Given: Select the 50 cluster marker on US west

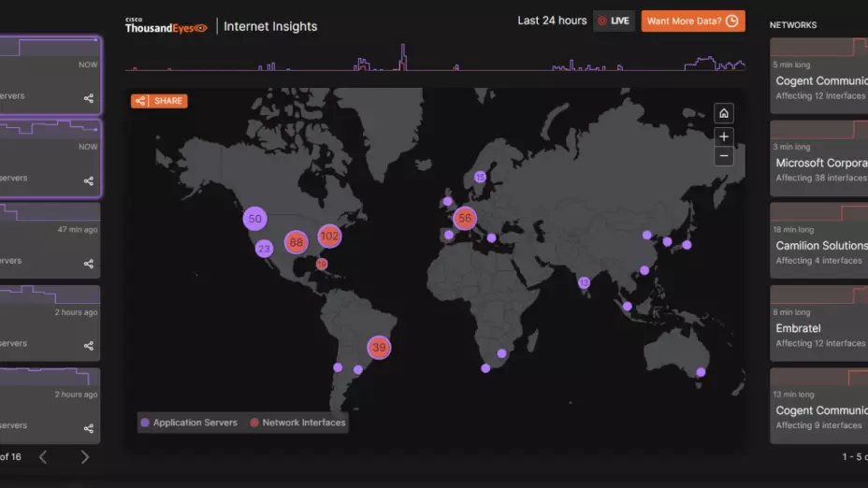Looking at the screenshot, I should tap(254, 219).
